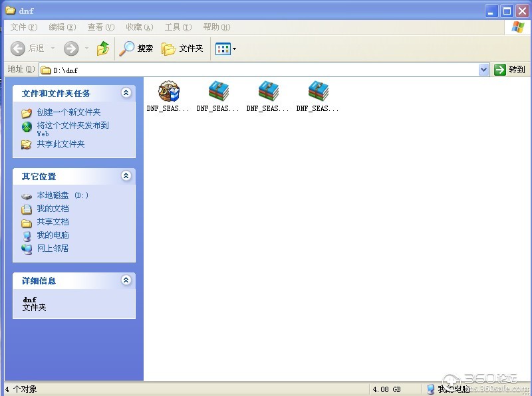Expand the address bar dropdown

click(x=483, y=70)
